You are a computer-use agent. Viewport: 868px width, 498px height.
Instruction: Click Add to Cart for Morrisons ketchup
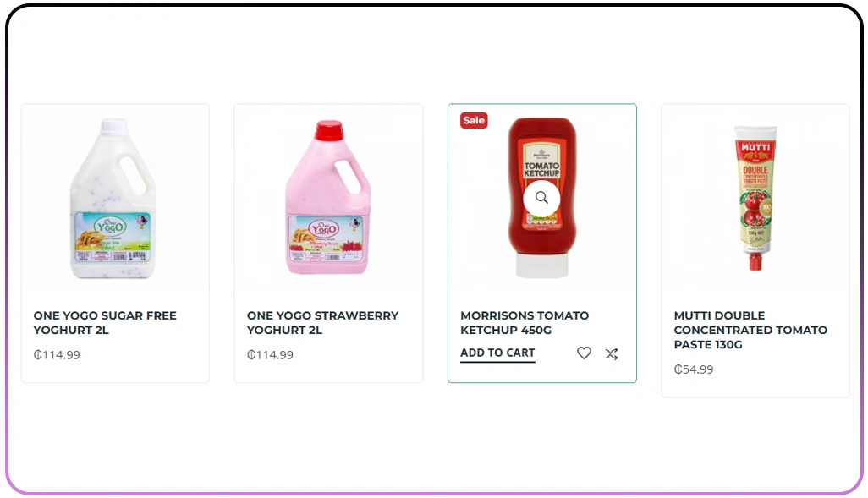pyautogui.click(x=497, y=353)
